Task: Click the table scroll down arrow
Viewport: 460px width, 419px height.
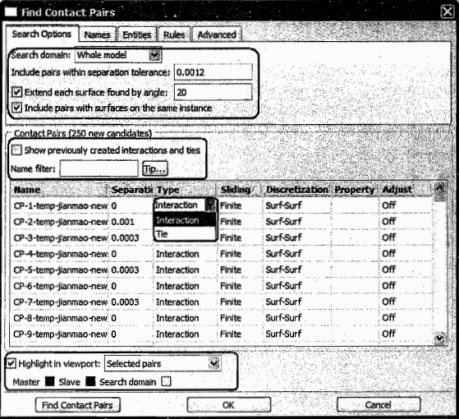Action: pos(439,338)
